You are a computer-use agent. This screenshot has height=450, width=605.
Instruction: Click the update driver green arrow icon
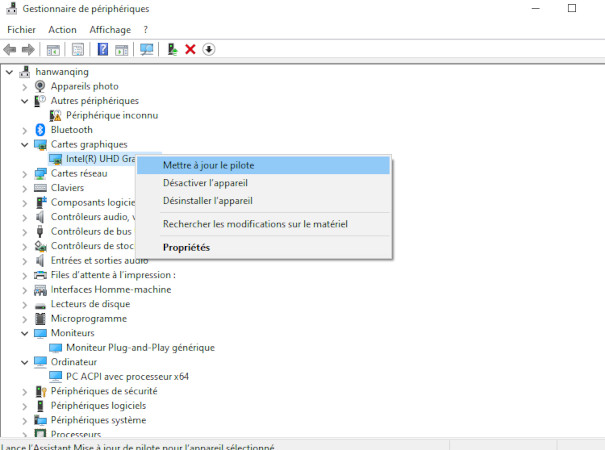tap(173, 49)
